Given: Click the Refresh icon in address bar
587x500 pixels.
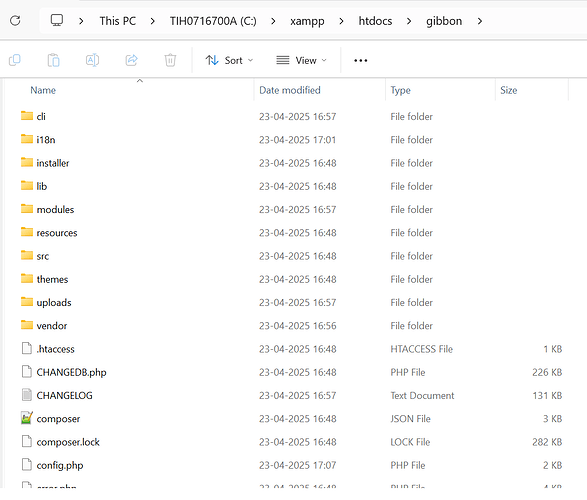Looking at the screenshot, I should (x=15, y=21).
